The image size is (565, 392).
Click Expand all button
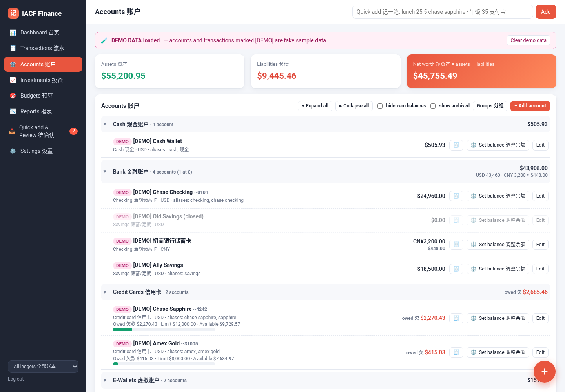pyautogui.click(x=315, y=106)
